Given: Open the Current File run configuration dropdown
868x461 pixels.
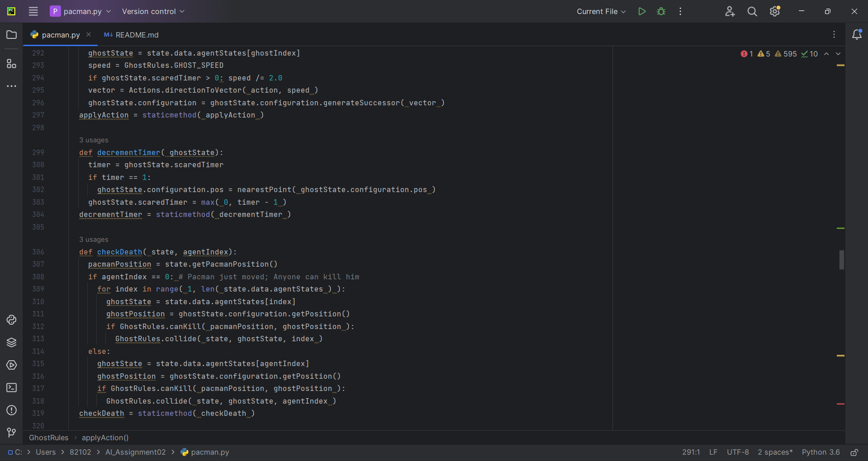Looking at the screenshot, I should (601, 11).
